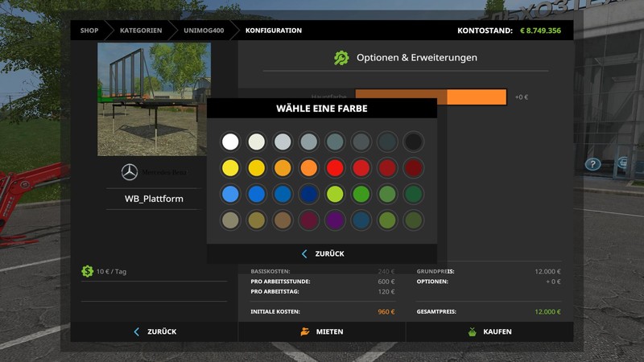
Task: Go to the Kategorien breadcrumb
Action: click(x=141, y=31)
